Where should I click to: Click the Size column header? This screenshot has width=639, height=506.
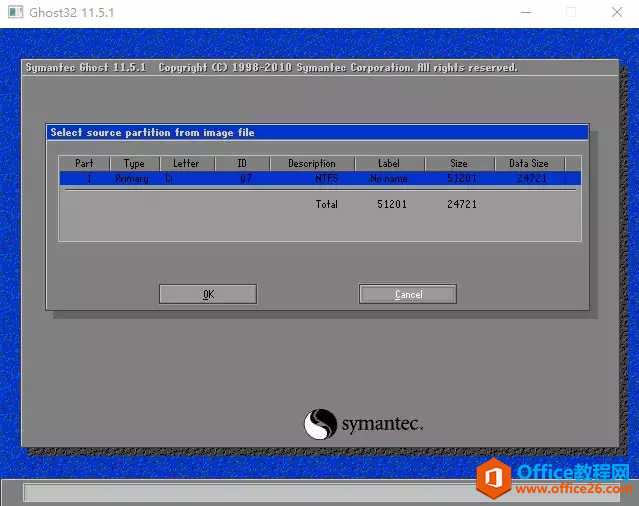pyautogui.click(x=459, y=163)
